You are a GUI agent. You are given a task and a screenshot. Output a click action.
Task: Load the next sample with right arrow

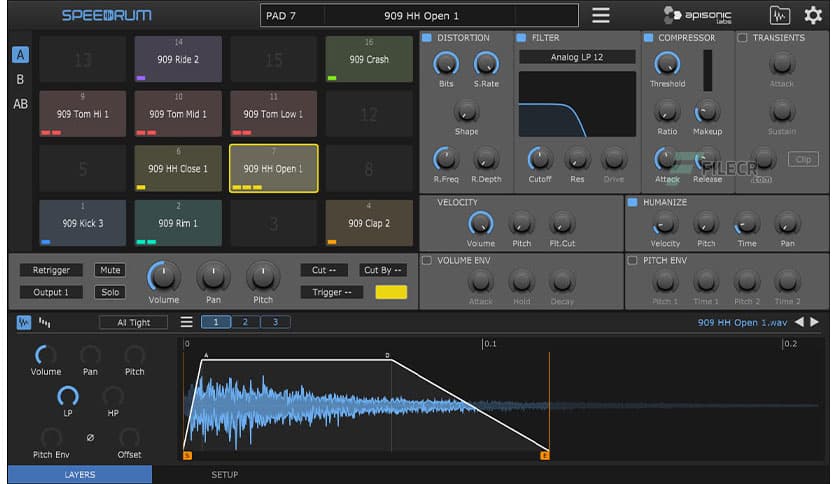tap(815, 322)
